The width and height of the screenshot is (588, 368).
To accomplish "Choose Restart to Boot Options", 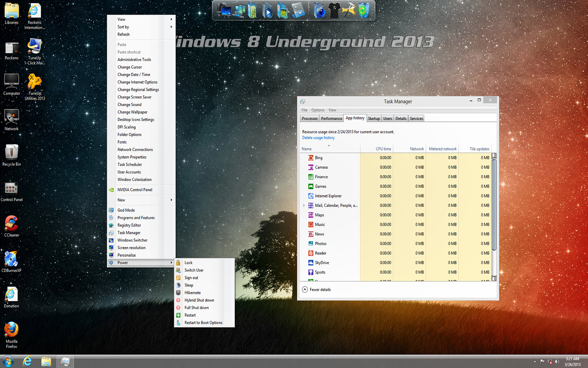I will tap(204, 323).
